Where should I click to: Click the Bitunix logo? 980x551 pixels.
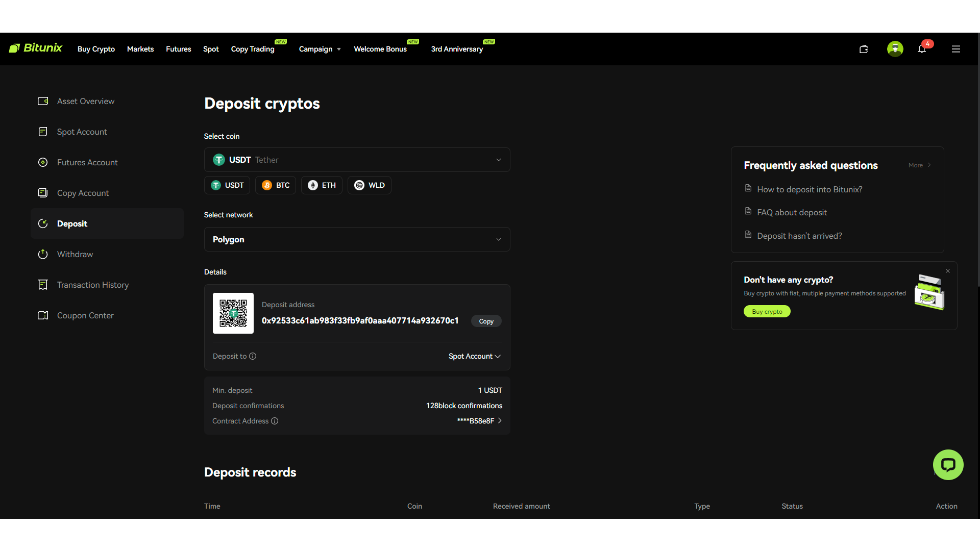click(35, 48)
